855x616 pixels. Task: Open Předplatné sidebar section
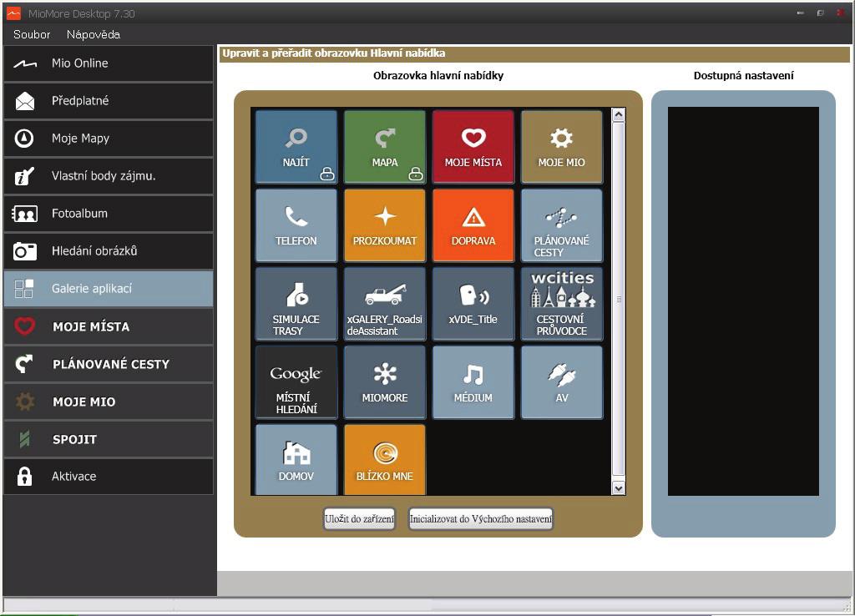pyautogui.click(x=109, y=101)
